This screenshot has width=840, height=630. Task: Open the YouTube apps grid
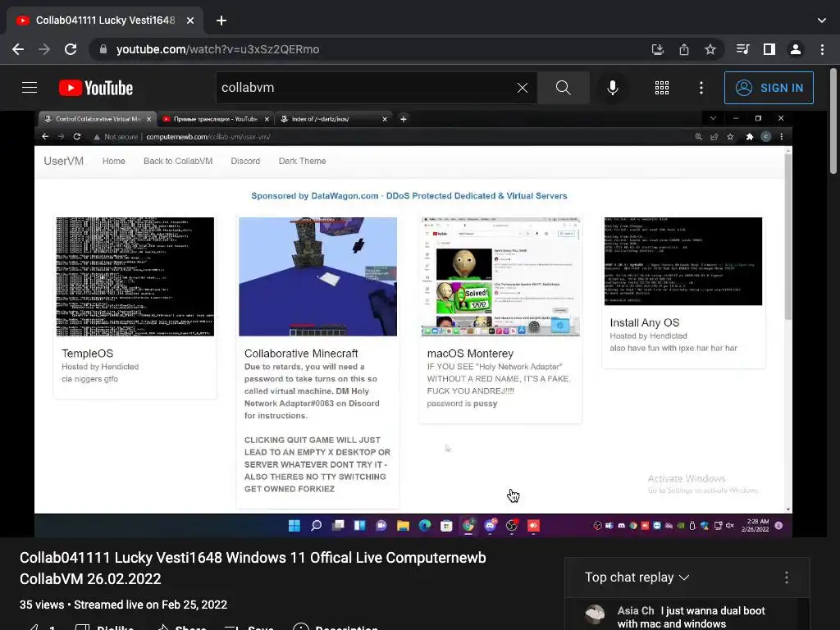point(662,88)
